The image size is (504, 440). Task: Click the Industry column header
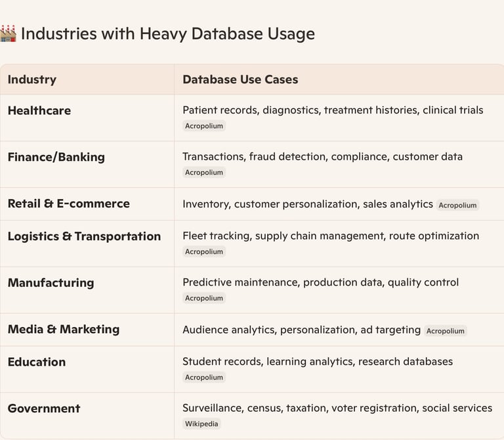[32, 79]
